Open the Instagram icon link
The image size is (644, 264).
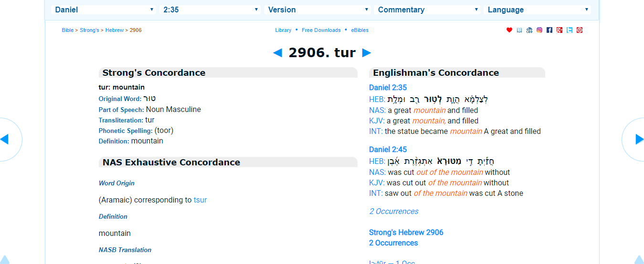tap(539, 30)
